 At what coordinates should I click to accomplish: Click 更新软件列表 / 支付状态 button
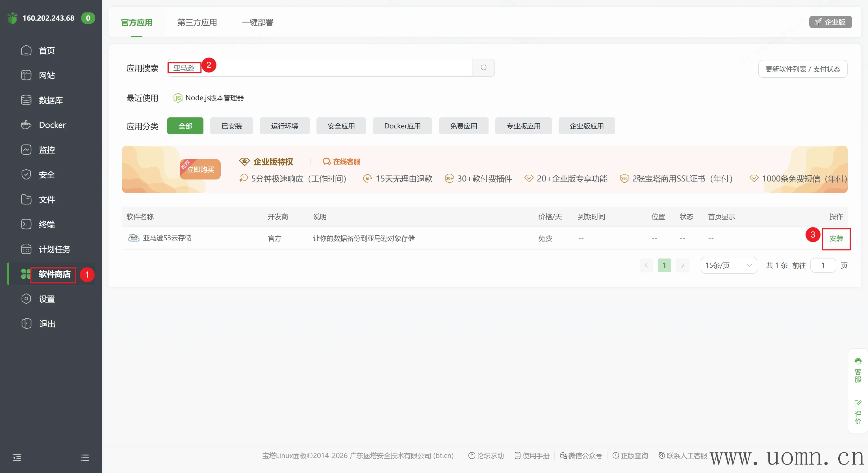(803, 69)
